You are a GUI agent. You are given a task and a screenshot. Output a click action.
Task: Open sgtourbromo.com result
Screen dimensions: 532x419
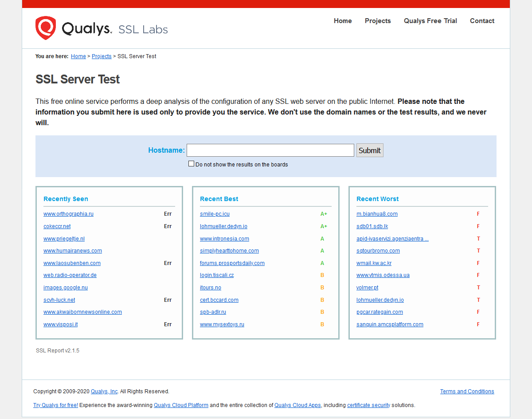[x=378, y=251]
